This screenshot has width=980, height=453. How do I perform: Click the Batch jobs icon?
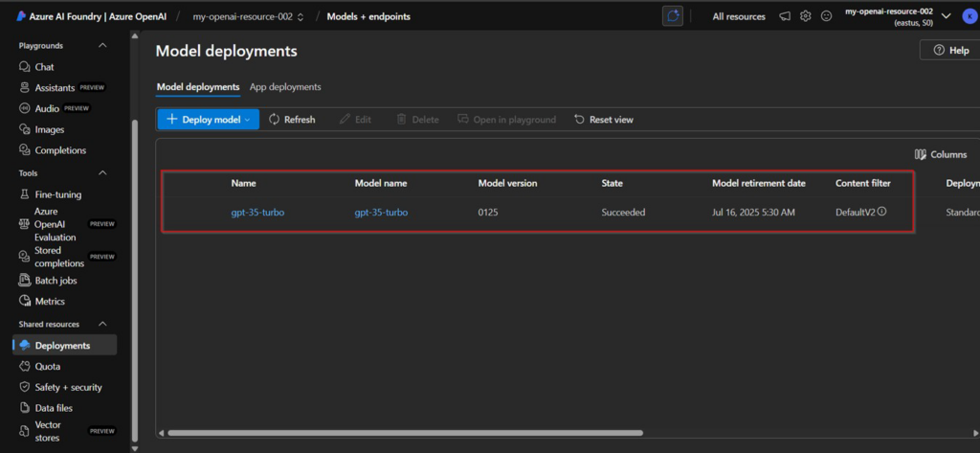[x=24, y=281]
